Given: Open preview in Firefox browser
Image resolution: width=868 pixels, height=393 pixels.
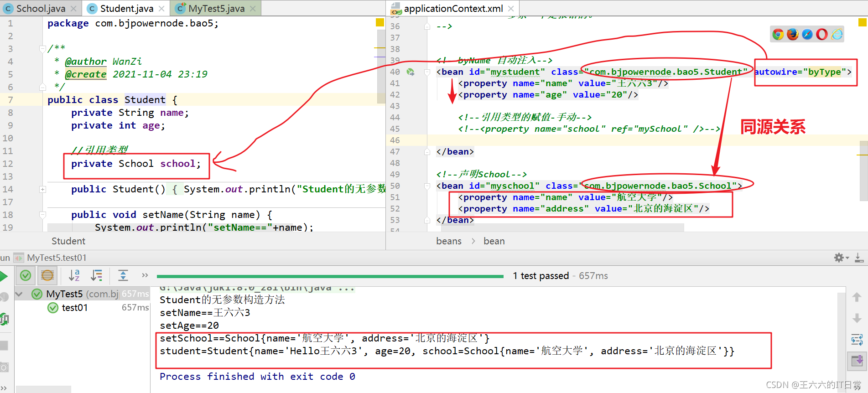Looking at the screenshot, I should point(793,34).
